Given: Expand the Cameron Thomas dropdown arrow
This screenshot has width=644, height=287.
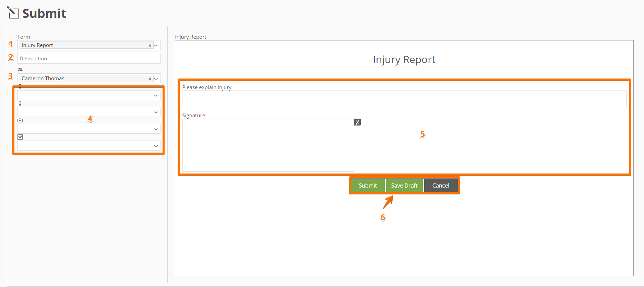Looking at the screenshot, I should click(156, 79).
